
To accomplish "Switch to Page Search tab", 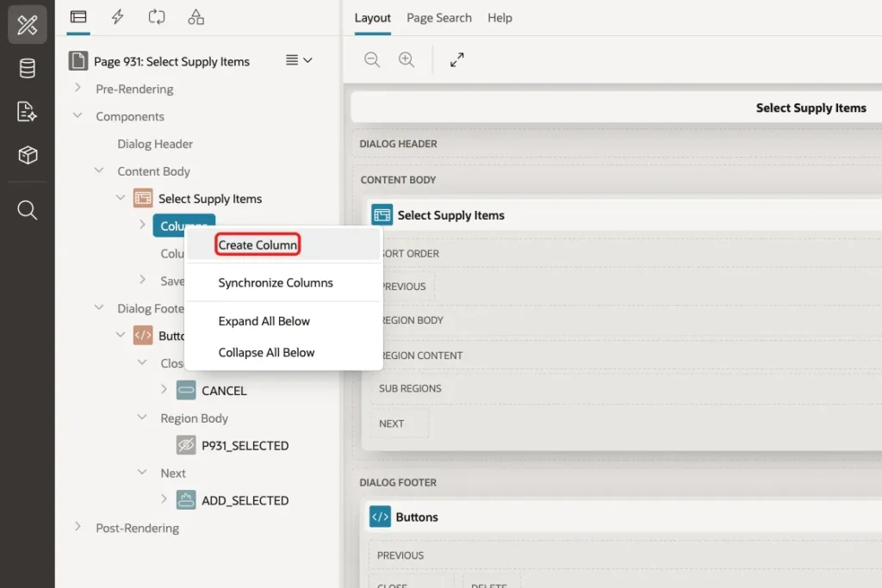I will point(438,18).
